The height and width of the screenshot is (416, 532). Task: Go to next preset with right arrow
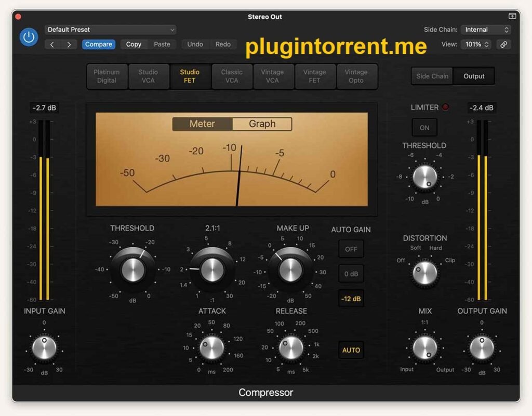tap(69, 45)
